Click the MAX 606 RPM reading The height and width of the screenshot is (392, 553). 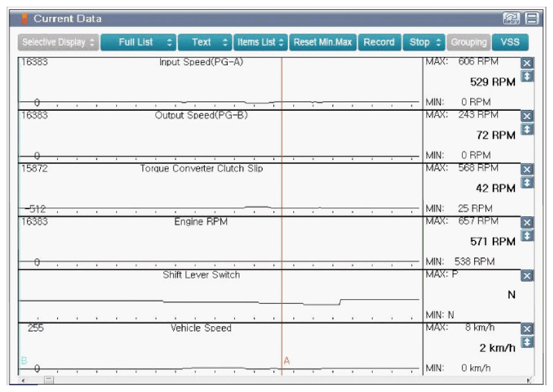462,61
